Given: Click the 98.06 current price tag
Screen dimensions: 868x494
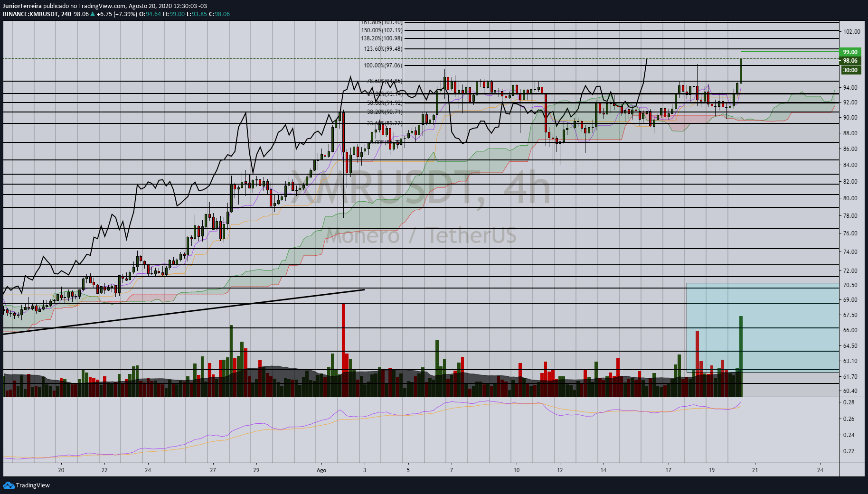Looking at the screenshot, I should [850, 61].
